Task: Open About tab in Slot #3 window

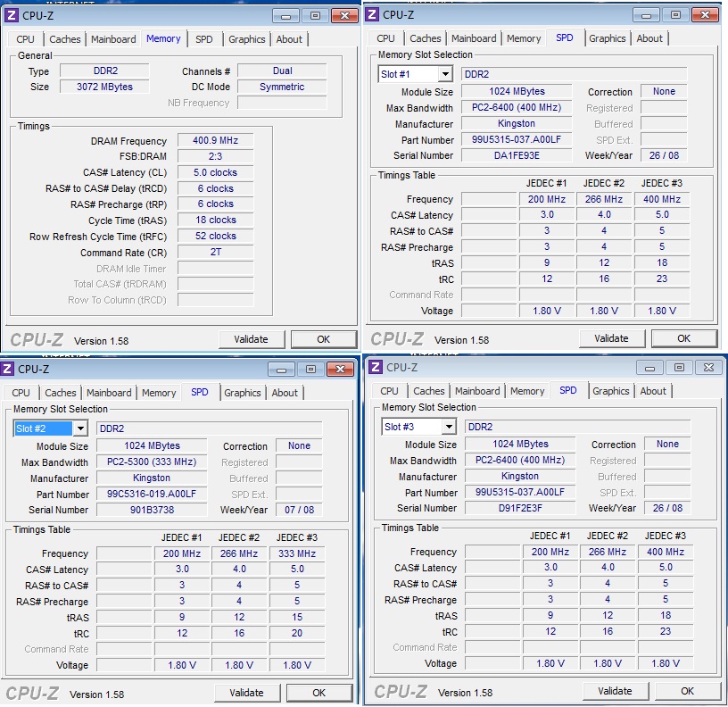Action: pyautogui.click(x=653, y=391)
